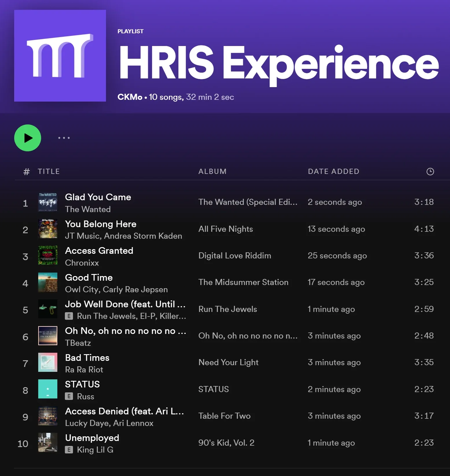
Task: Open the Andrea Storm Kaden artist link
Action: click(143, 236)
